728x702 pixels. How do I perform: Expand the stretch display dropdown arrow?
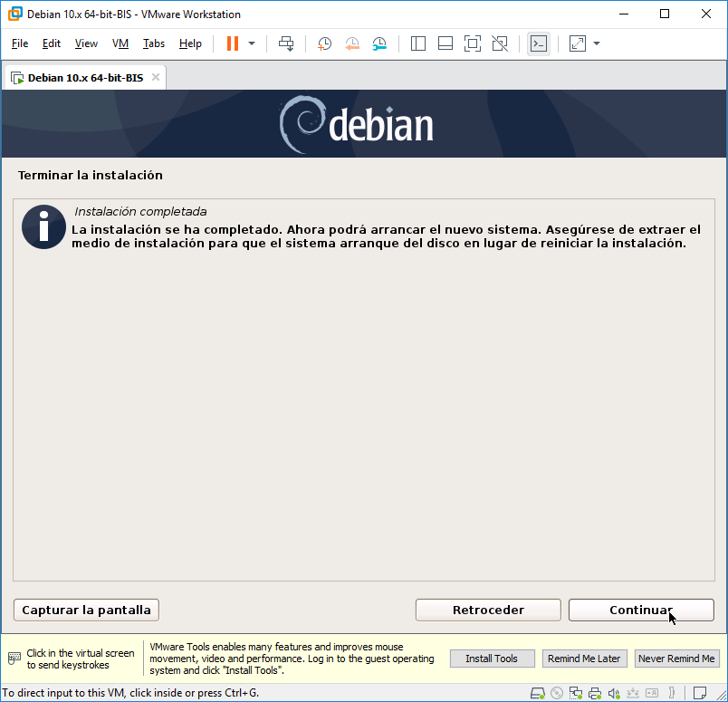tap(597, 43)
